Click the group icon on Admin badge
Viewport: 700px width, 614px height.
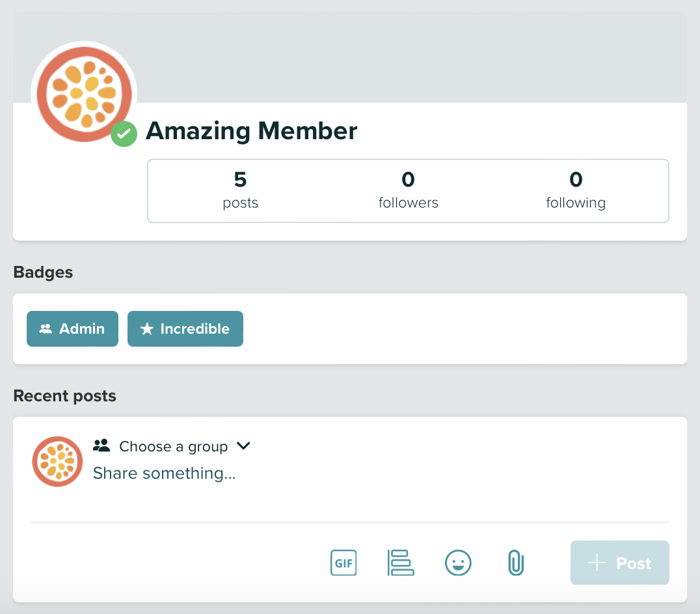tap(46, 329)
